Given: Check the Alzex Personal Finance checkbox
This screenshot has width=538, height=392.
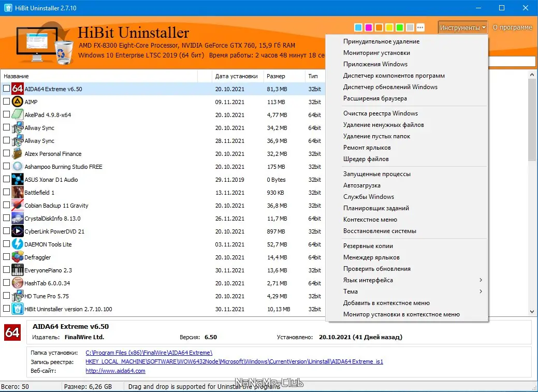Looking at the screenshot, I should 6,153.
